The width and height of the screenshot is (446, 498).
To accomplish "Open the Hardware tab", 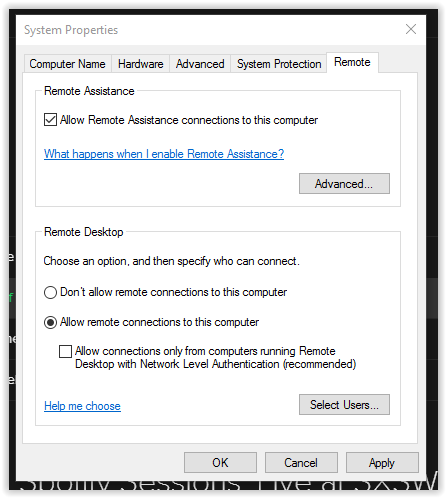I will click(x=140, y=64).
